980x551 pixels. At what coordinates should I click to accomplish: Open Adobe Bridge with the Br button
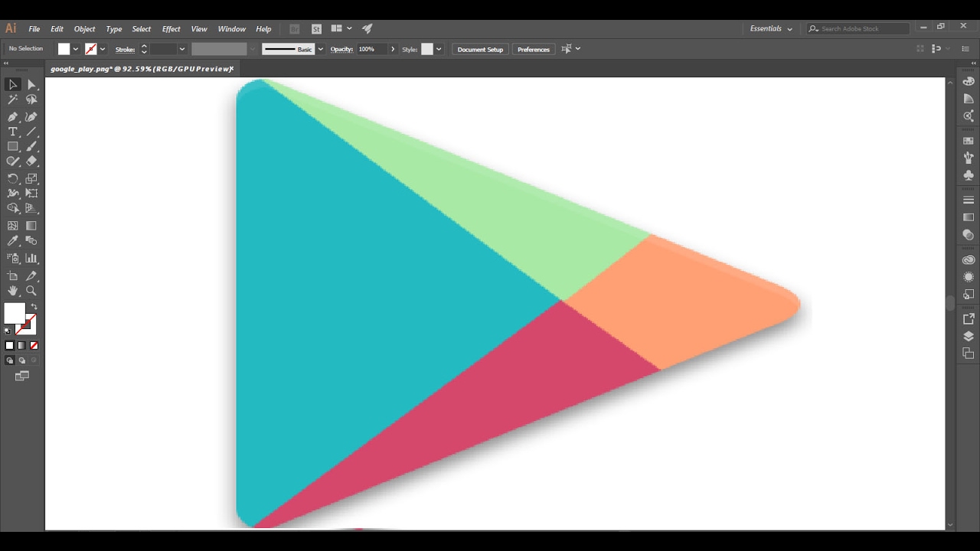(295, 29)
